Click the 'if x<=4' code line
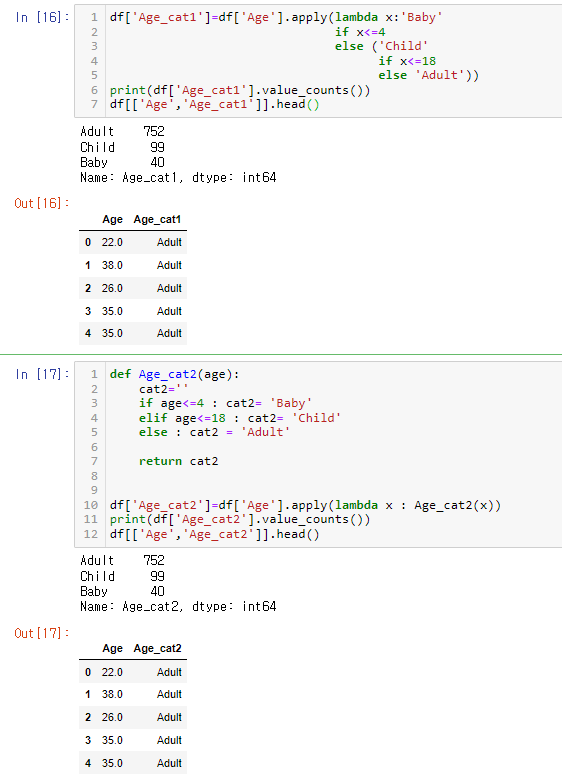The image size is (562, 783). 360,32
